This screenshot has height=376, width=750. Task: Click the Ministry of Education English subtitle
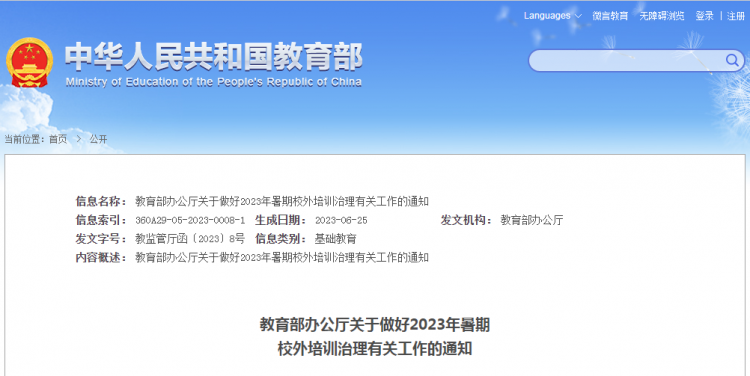(x=213, y=82)
